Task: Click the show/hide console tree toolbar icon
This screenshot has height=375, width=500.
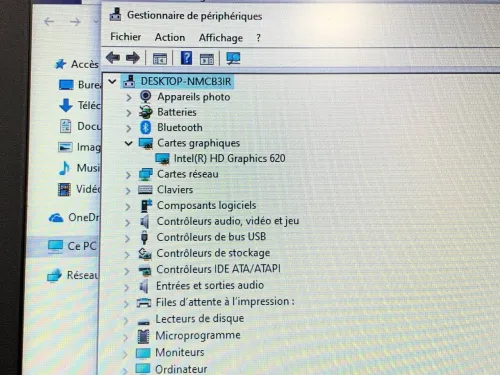Action: (160, 59)
